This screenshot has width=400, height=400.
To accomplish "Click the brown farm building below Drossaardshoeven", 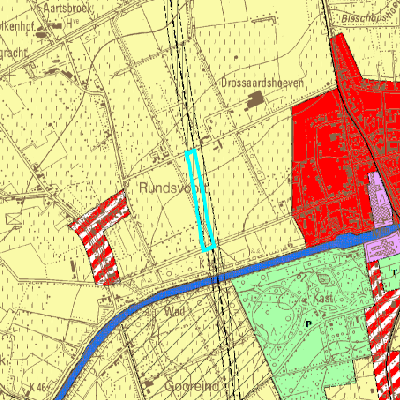I will pos(254,100).
